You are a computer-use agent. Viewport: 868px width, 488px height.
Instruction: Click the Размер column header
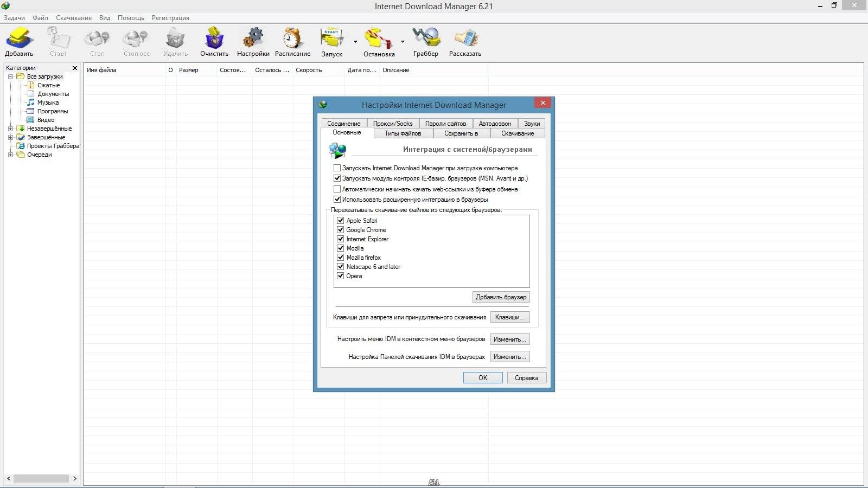196,70
